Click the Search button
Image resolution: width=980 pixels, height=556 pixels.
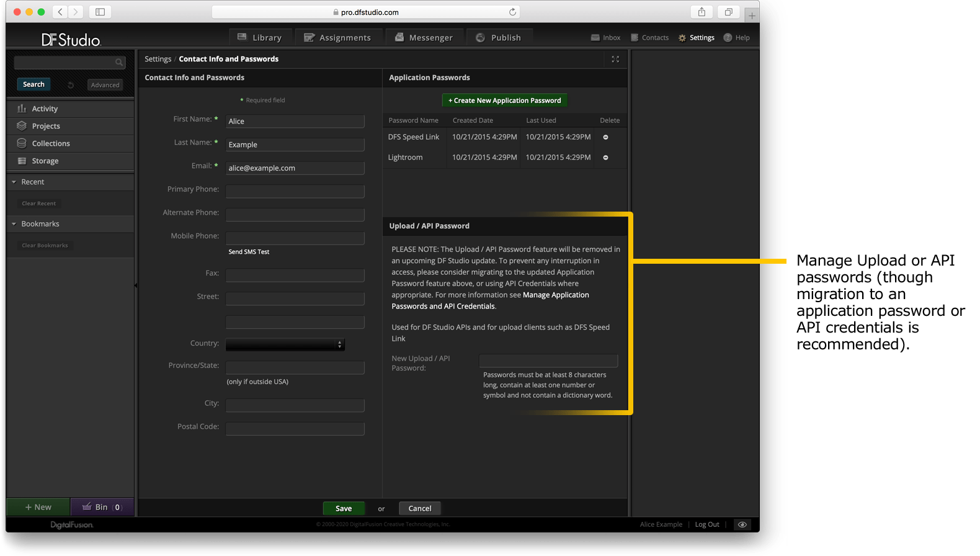coord(33,84)
